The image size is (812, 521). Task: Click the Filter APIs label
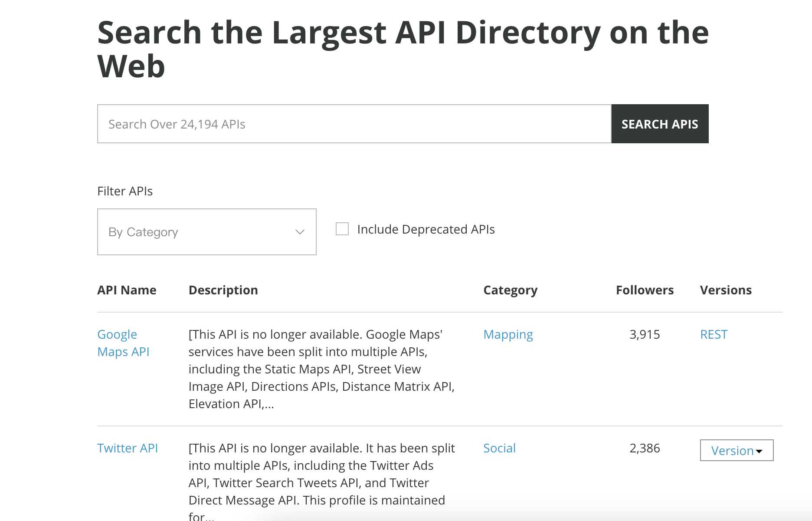[x=125, y=191]
